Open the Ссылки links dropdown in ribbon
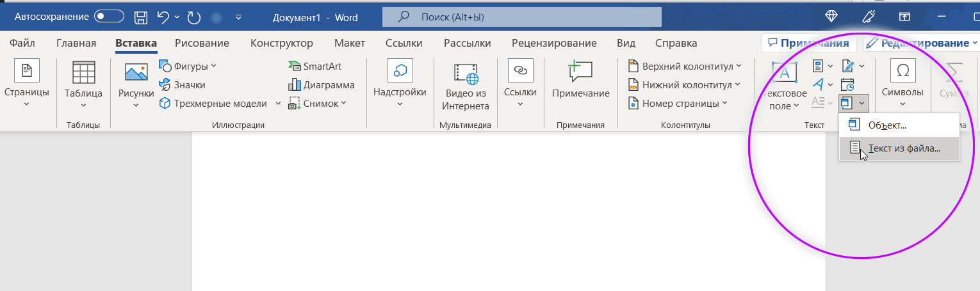The image size is (980, 291). [x=520, y=83]
